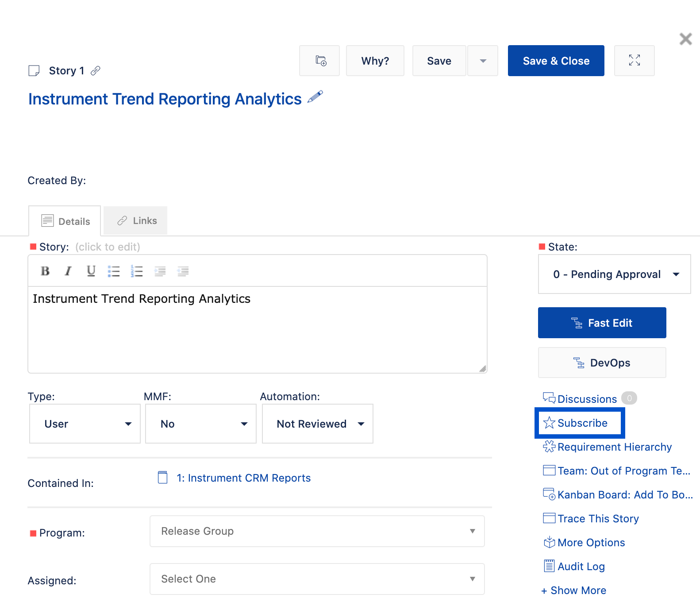
Task: Click the Discussions count badge showing 0
Action: 629,398
